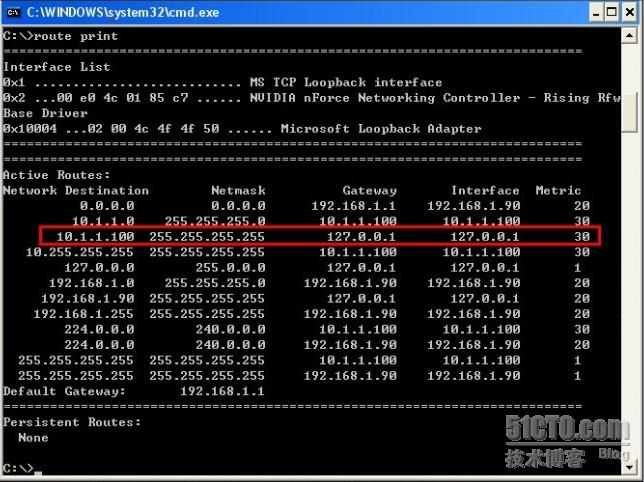
Task: Maximize the cmd.exe window
Action: pos(612,12)
